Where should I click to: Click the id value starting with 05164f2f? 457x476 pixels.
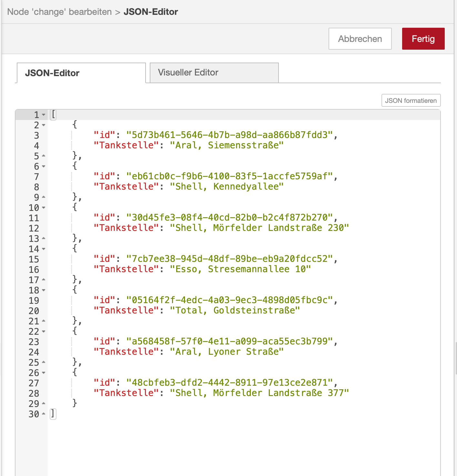[229, 300]
